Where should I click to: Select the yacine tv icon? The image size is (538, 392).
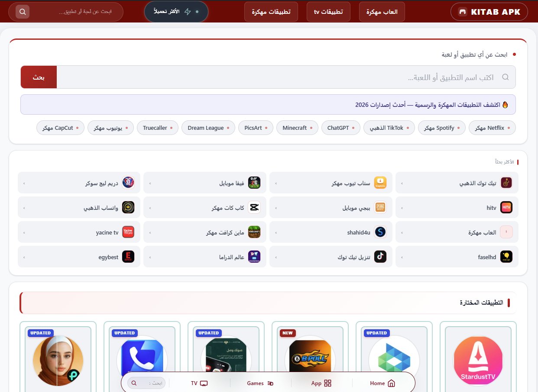pos(128,232)
